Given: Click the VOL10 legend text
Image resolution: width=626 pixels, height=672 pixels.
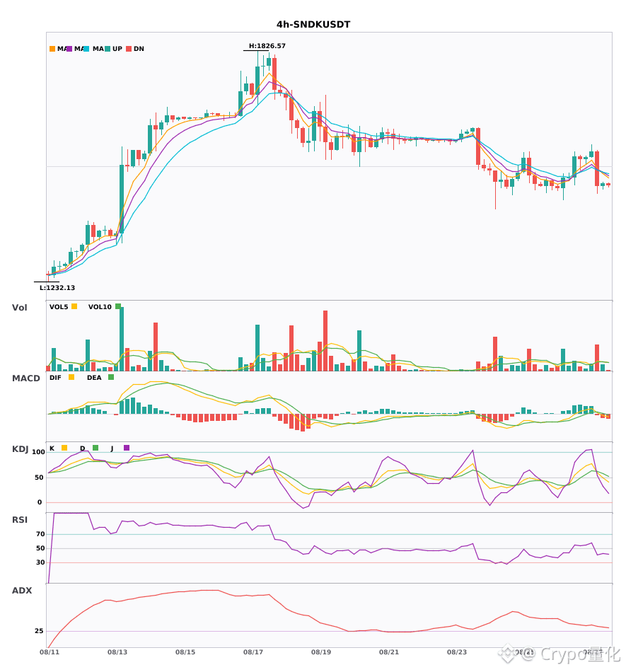Looking at the screenshot, I should click(x=100, y=307).
